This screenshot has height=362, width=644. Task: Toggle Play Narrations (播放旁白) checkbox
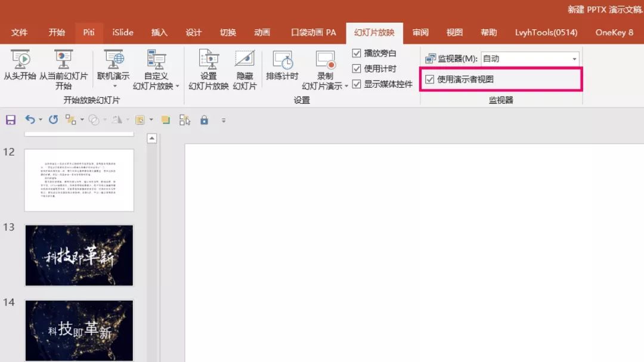pyautogui.click(x=357, y=53)
